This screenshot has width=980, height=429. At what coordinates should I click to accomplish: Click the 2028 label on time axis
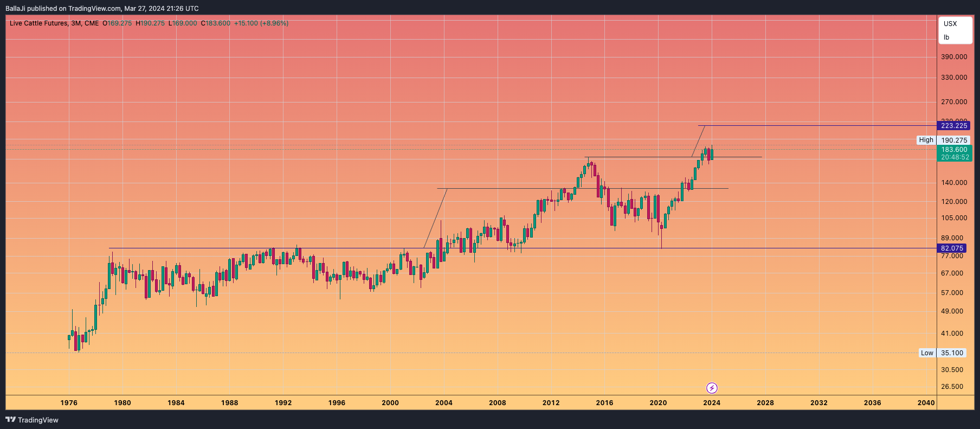pyautogui.click(x=765, y=403)
